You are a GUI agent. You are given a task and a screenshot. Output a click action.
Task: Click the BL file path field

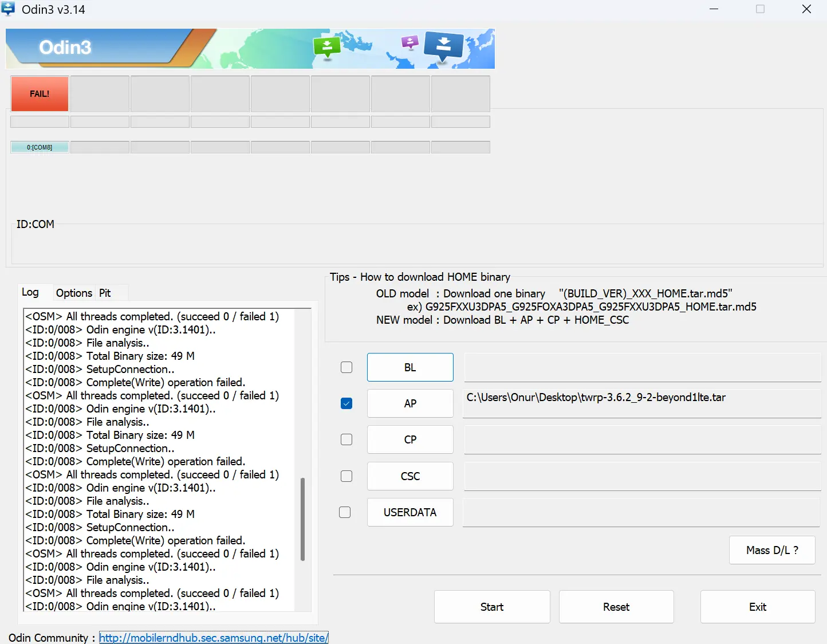(x=643, y=367)
